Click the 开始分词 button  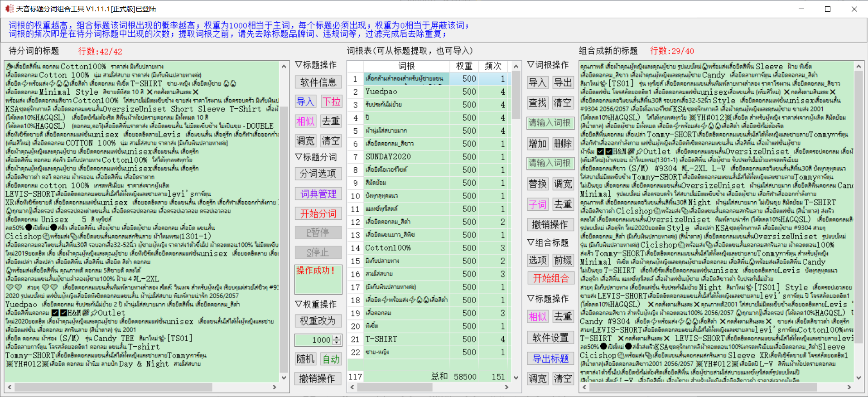318,213
